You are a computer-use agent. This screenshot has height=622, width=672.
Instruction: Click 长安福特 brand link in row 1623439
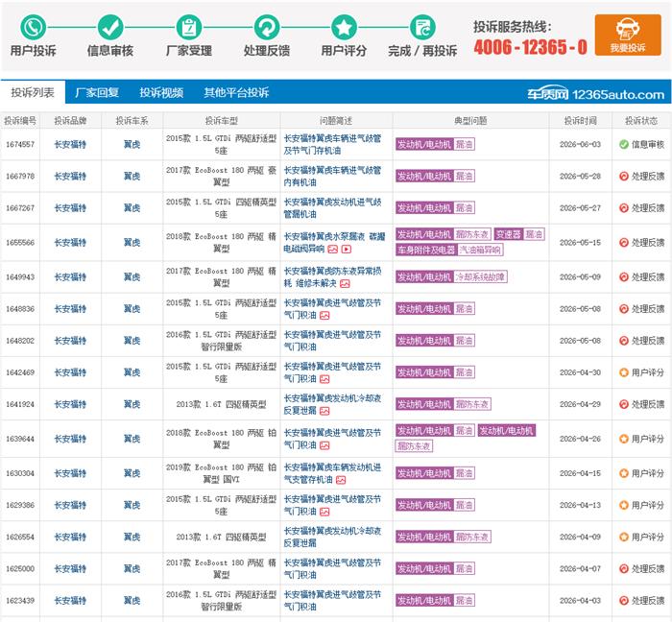click(70, 601)
